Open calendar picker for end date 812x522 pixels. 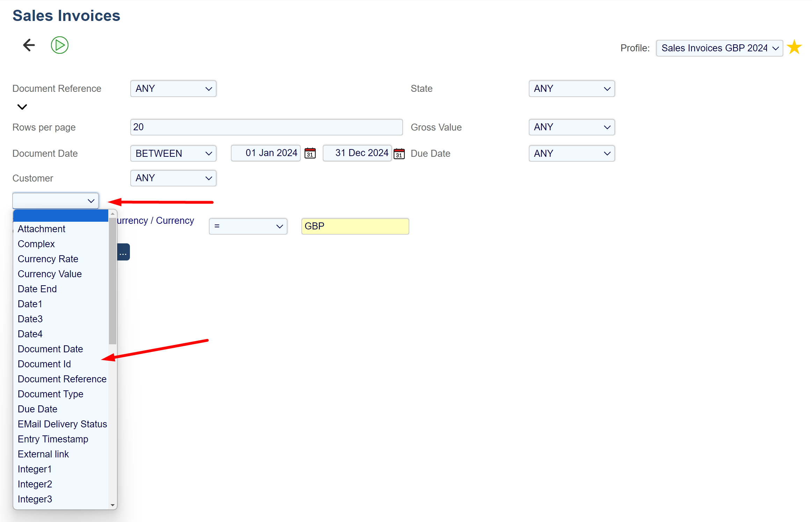[399, 154]
